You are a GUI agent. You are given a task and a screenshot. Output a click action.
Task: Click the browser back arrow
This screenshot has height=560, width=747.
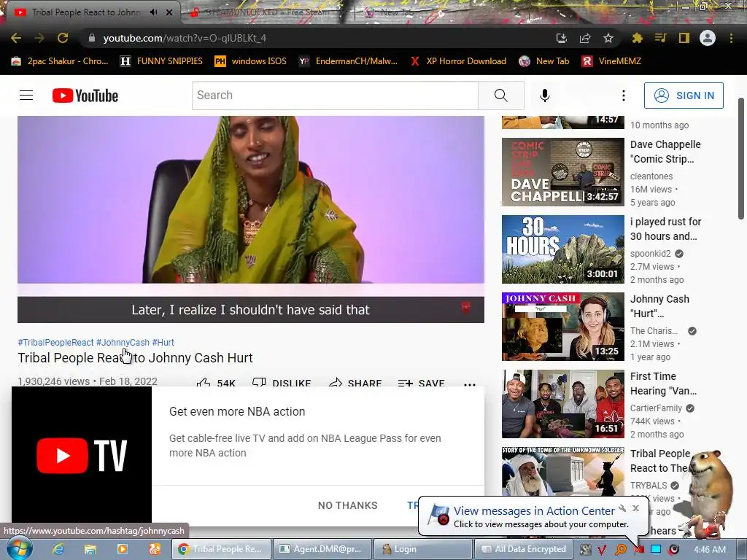pyautogui.click(x=16, y=38)
